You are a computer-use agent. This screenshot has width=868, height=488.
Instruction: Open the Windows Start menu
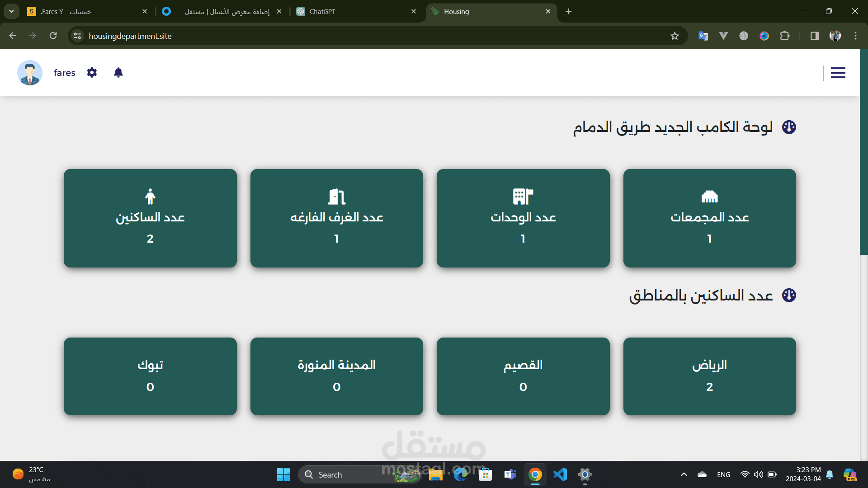click(283, 474)
